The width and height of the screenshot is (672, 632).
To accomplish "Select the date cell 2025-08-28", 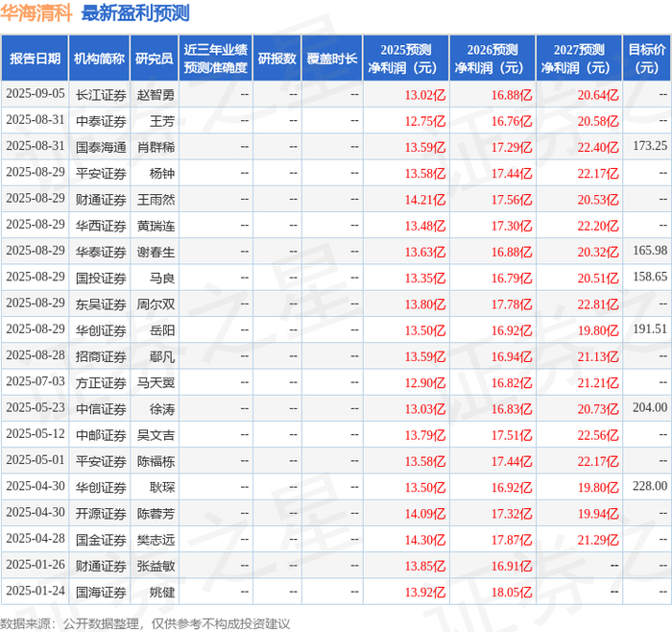I will 36,355.
